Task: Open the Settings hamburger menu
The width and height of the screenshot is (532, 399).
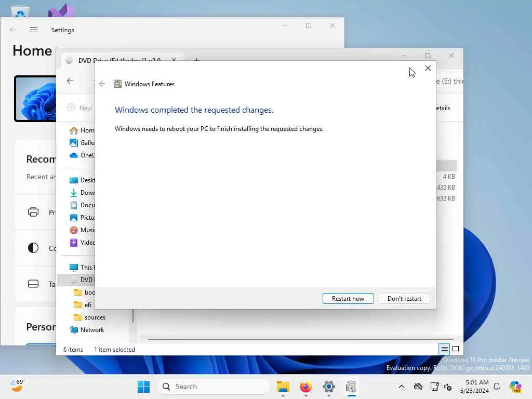Action: point(34,30)
